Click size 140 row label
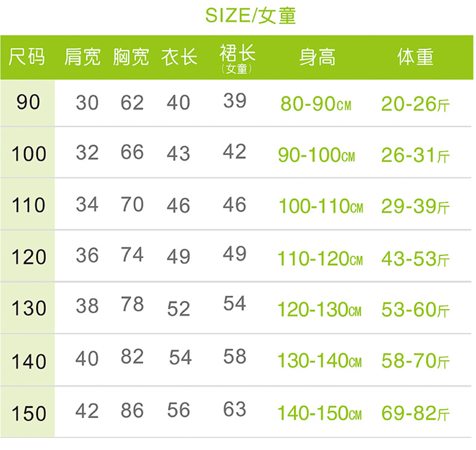This screenshot has width=476, height=450. click(28, 361)
